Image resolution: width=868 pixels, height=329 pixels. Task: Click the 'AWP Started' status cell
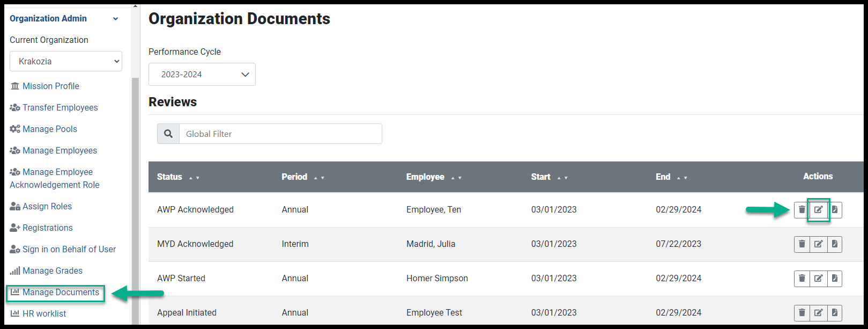point(181,279)
